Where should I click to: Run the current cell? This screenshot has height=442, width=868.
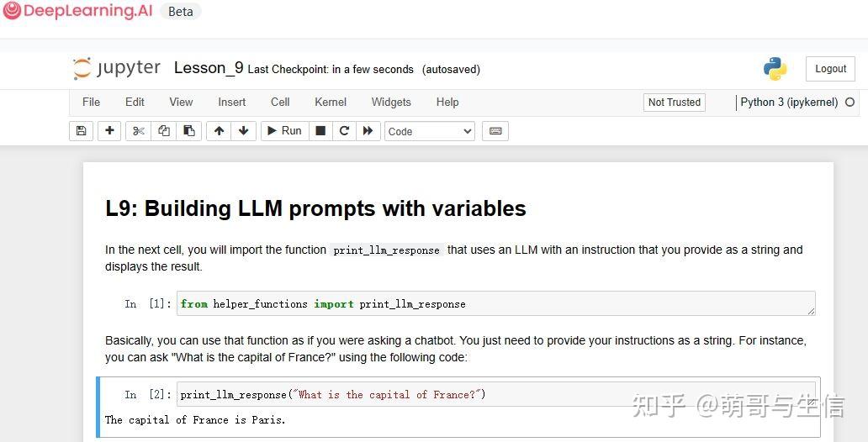click(x=284, y=131)
